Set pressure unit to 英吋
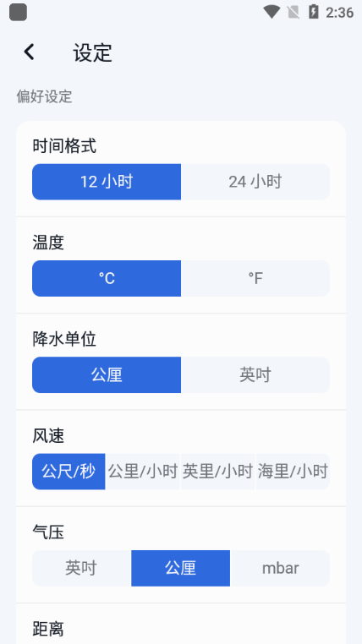Image resolution: width=362 pixels, height=644 pixels. 81,569
